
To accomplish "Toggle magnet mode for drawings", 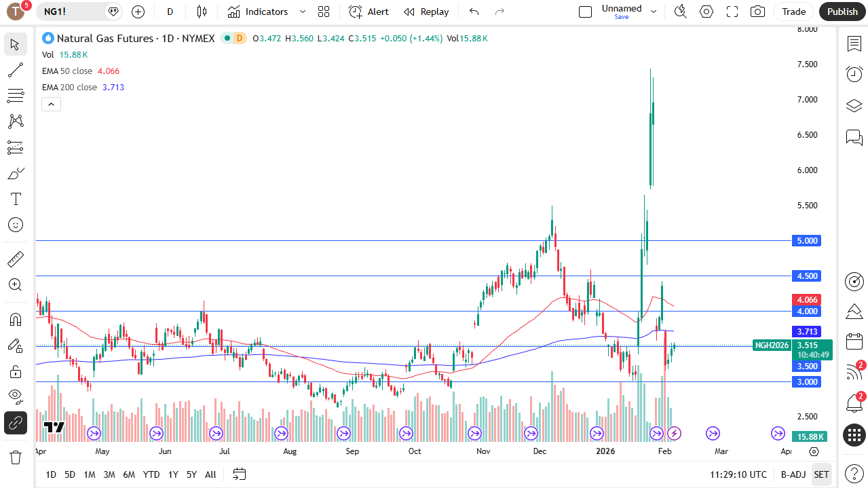I will (x=15, y=320).
